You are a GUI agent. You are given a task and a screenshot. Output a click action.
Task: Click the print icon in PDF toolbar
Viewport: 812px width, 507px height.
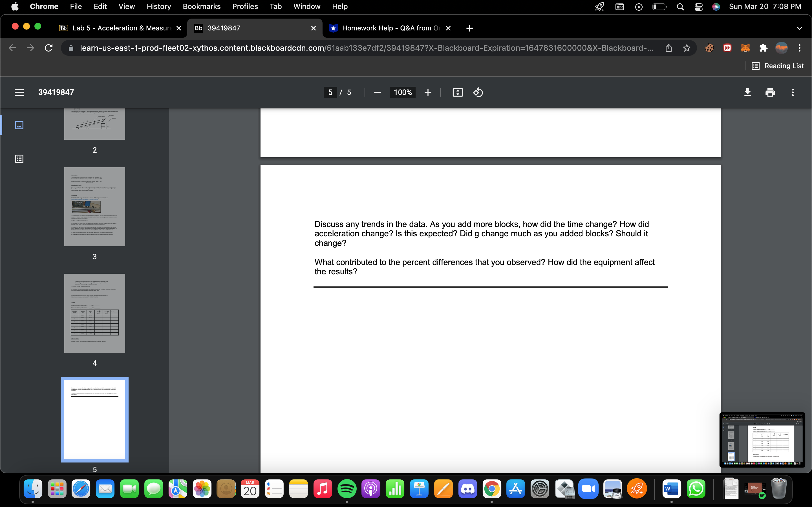coord(770,92)
